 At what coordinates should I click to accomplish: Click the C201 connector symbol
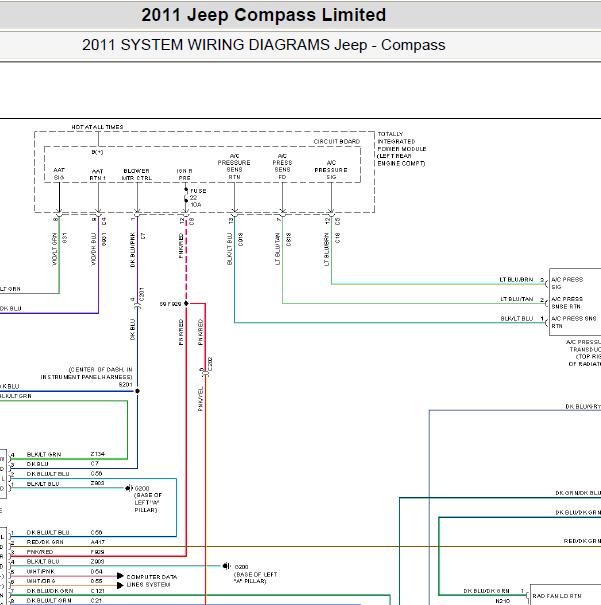138,305
